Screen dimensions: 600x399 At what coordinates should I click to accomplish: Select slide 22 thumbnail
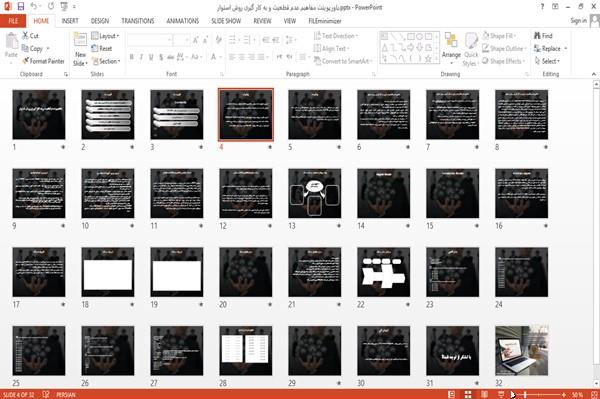tap(383, 272)
